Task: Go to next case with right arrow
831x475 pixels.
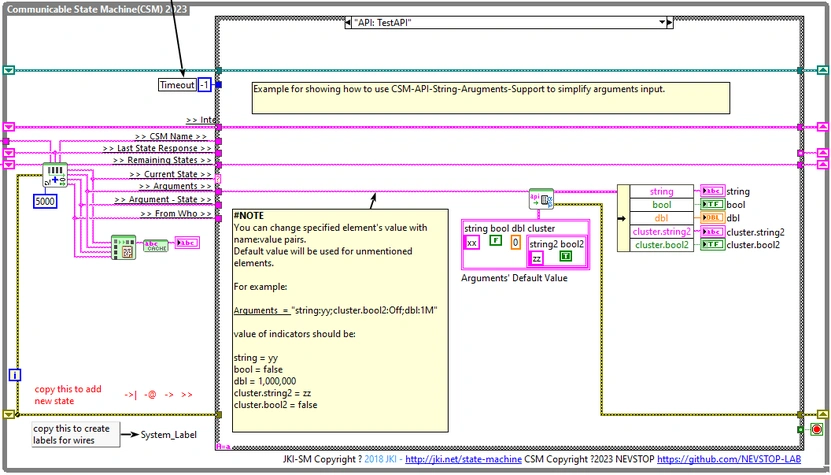Action: pos(669,23)
